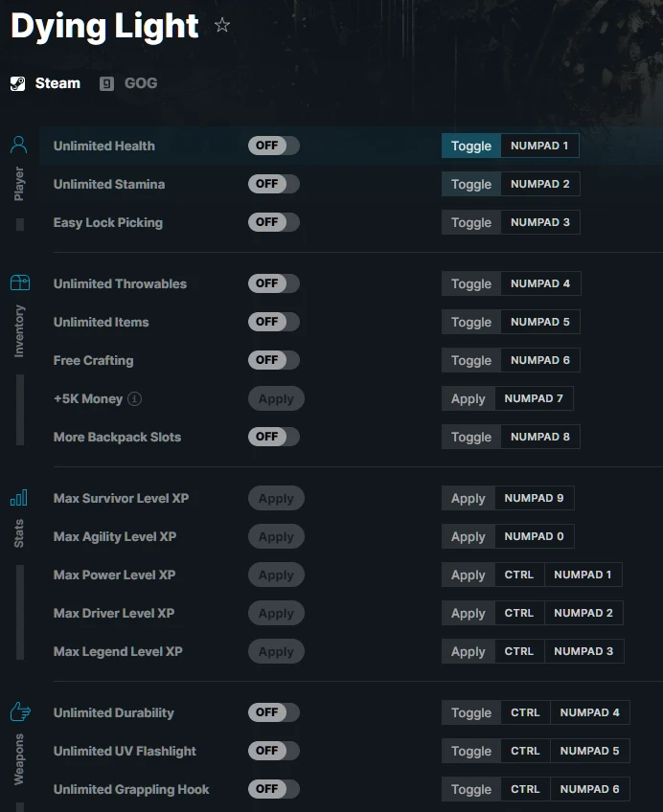Toggle Unlimited Health switch
Screen dimensions: 663x812
click(x=273, y=146)
